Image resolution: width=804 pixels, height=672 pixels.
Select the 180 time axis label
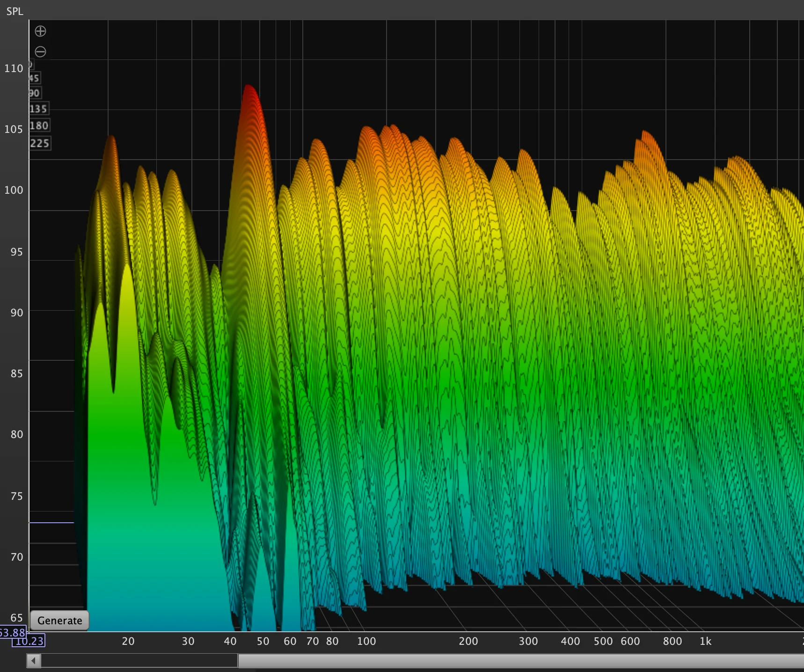tap(39, 125)
